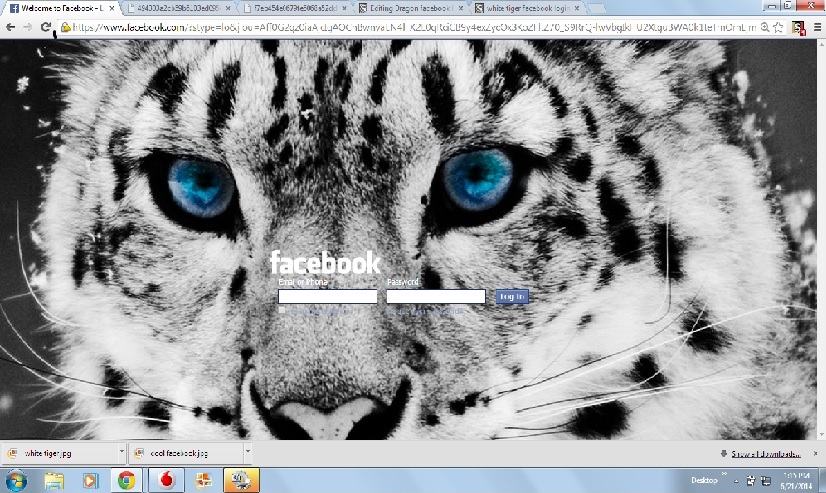Viewport: 826px width, 493px height.
Task: Click the Chrome icon on the taskbar
Action: [x=126, y=480]
